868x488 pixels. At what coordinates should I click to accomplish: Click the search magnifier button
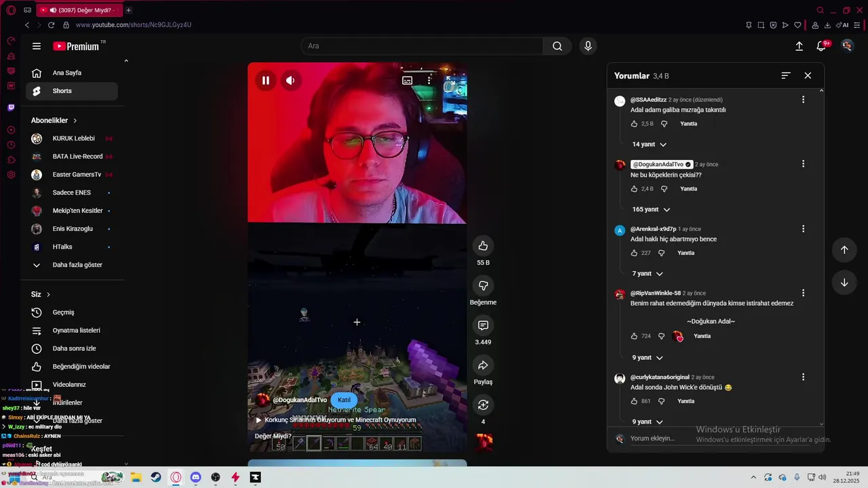click(557, 46)
